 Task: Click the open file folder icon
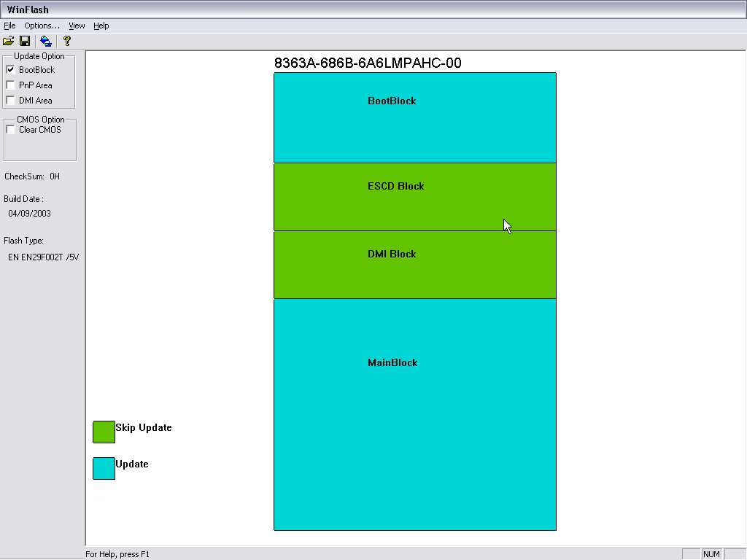coord(9,41)
